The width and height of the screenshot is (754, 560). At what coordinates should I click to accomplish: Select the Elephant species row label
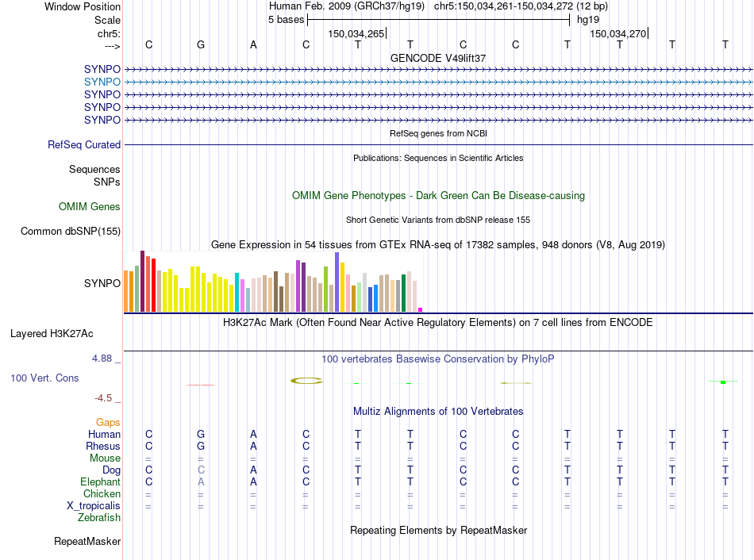click(x=100, y=481)
